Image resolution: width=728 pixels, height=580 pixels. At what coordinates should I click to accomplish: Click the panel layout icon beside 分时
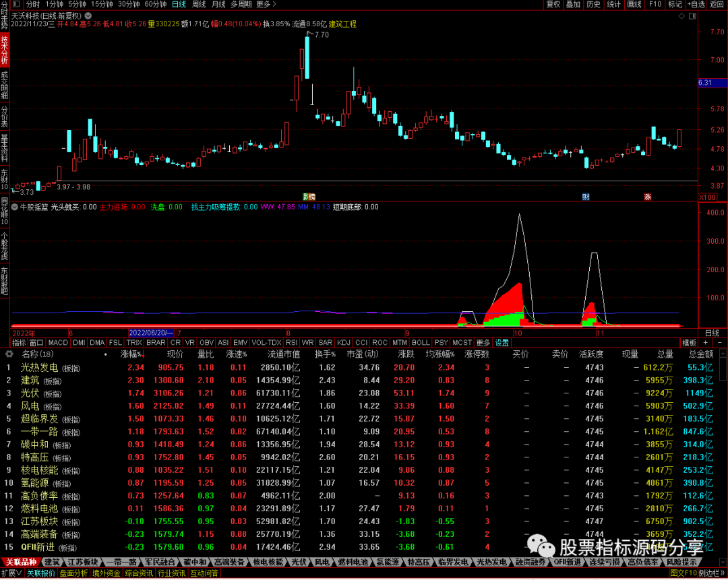click(16, 4)
